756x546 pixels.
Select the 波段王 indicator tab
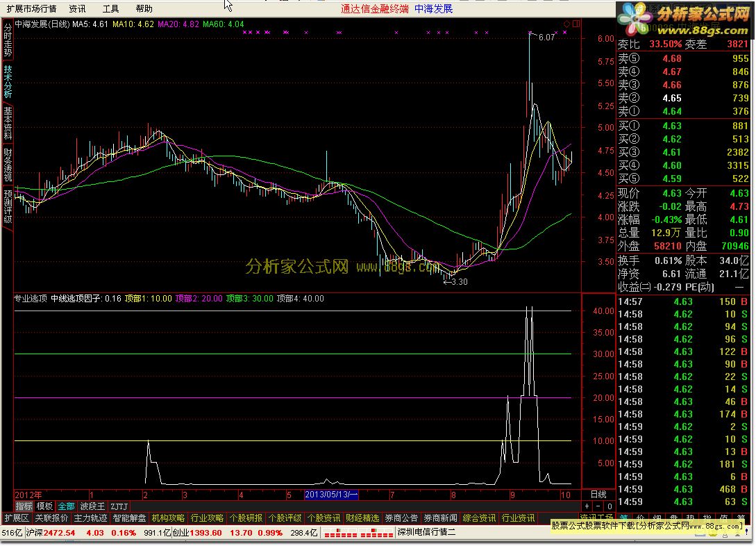click(x=92, y=506)
